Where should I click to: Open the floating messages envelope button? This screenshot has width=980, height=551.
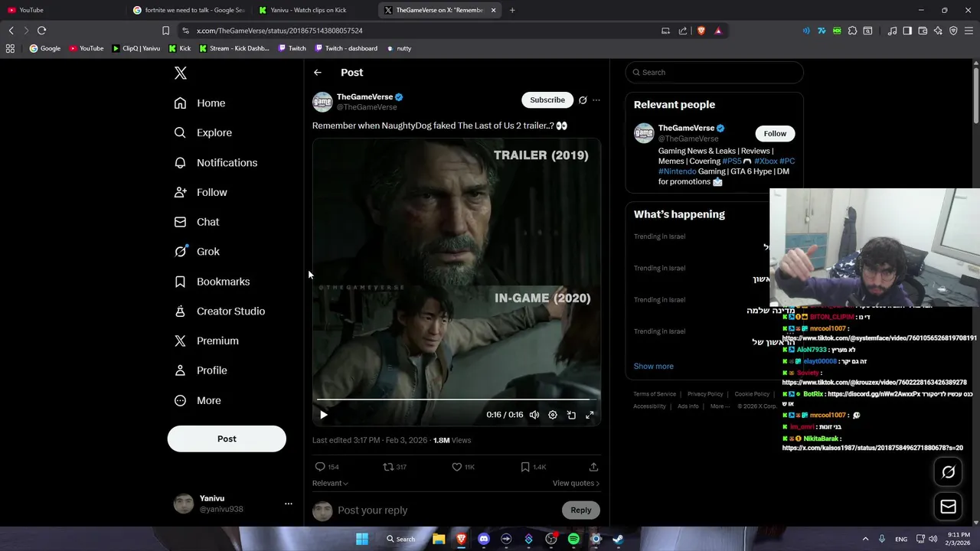949,507
